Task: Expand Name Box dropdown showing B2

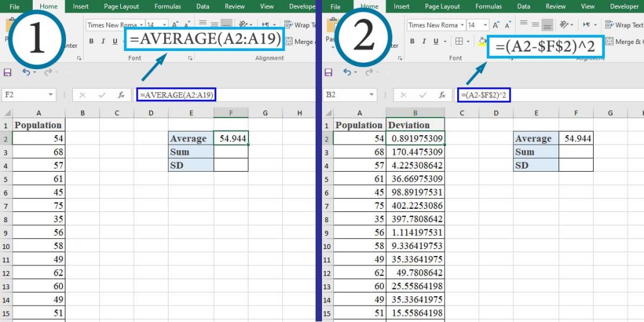Action: [372, 95]
